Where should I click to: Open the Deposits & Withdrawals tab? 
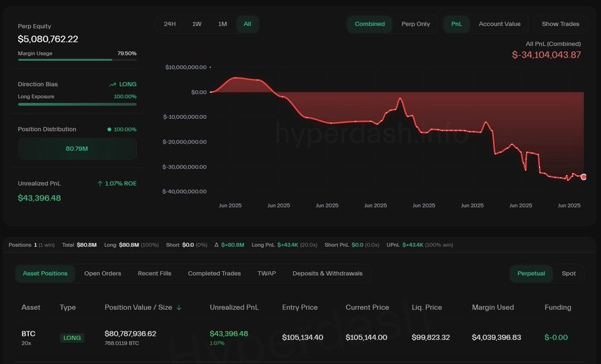327,274
